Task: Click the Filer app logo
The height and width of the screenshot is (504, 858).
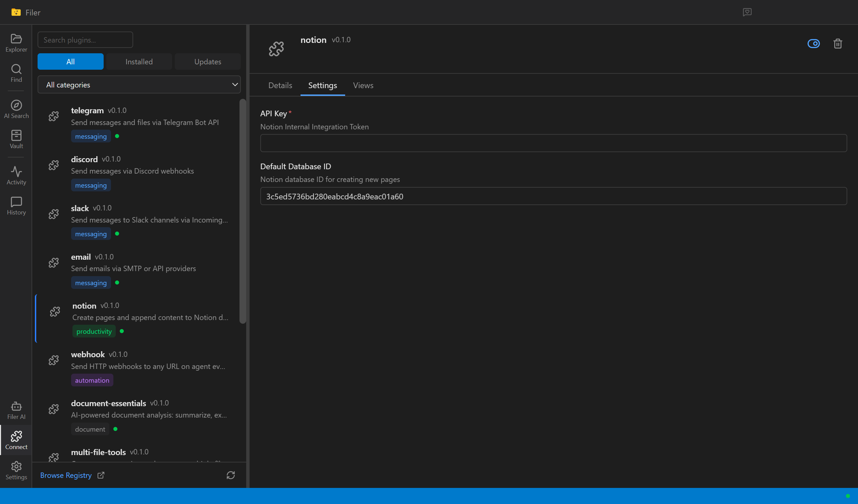Action: tap(16, 13)
